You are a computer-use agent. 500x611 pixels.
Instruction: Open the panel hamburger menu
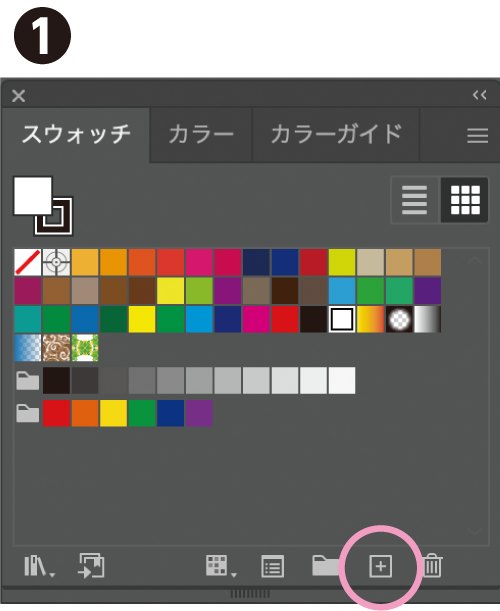click(477, 135)
